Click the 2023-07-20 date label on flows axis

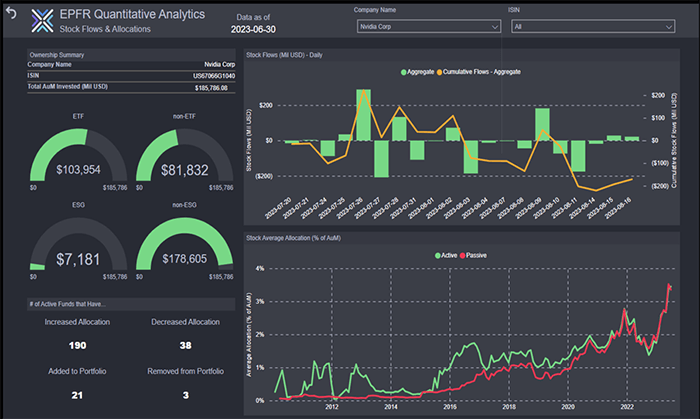(x=278, y=208)
